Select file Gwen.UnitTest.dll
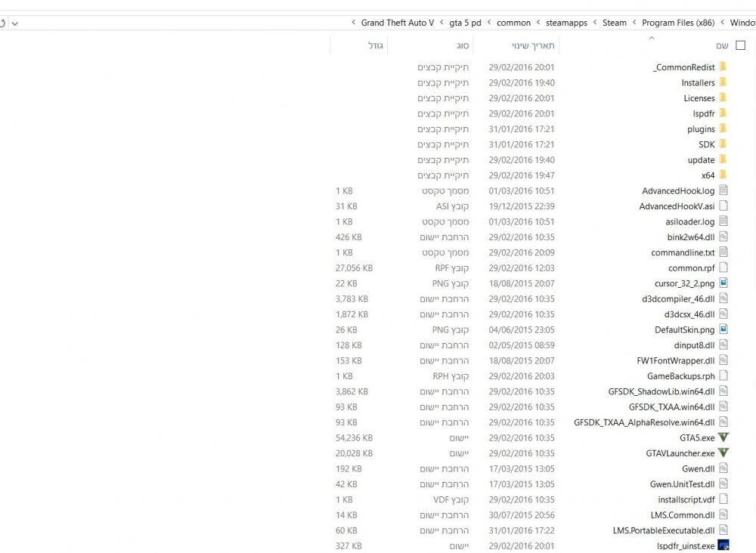756x553 pixels. [682, 483]
